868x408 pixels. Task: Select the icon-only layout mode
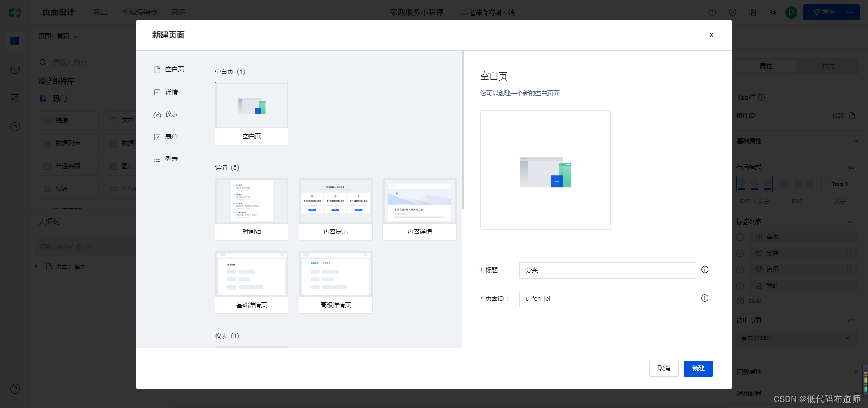point(797,184)
